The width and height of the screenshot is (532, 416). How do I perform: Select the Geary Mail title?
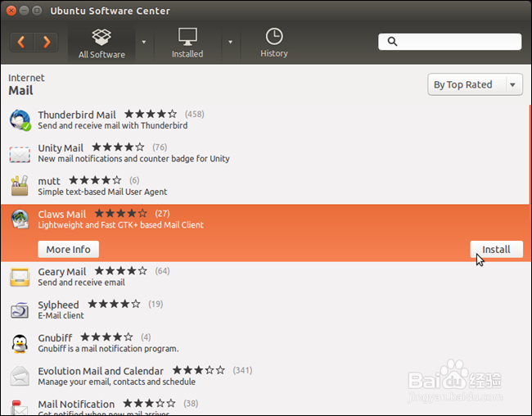pos(62,272)
